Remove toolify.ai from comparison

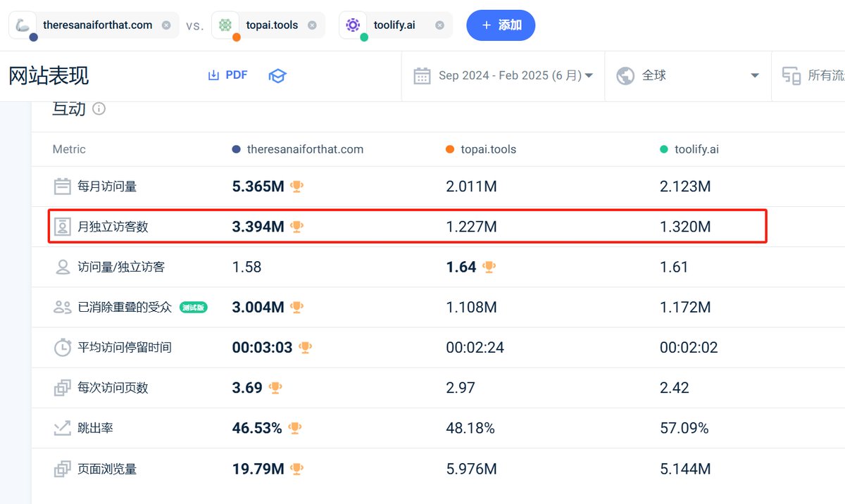pyautogui.click(x=439, y=25)
